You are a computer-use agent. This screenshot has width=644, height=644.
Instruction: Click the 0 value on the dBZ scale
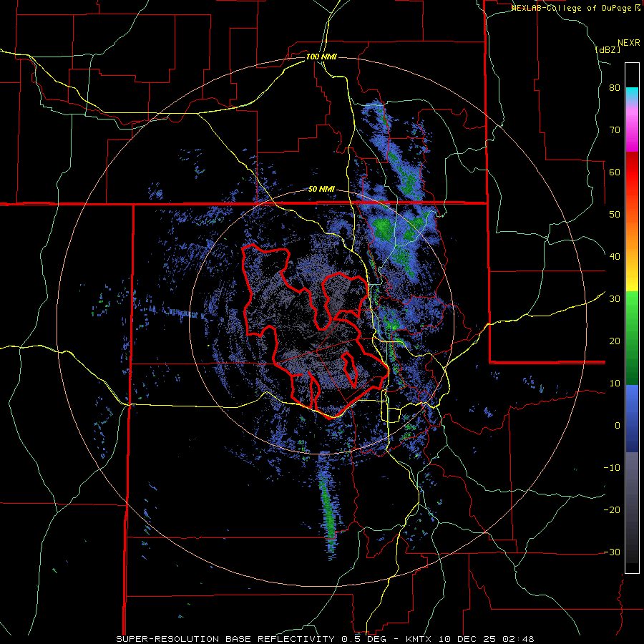click(618, 426)
